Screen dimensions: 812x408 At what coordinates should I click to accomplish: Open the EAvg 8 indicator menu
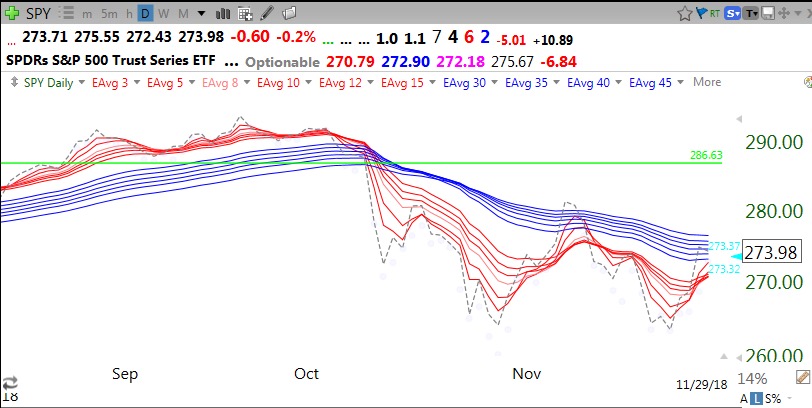click(x=246, y=82)
